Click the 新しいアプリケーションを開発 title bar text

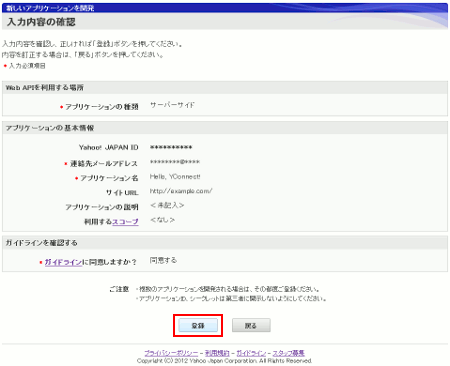tap(50, 8)
